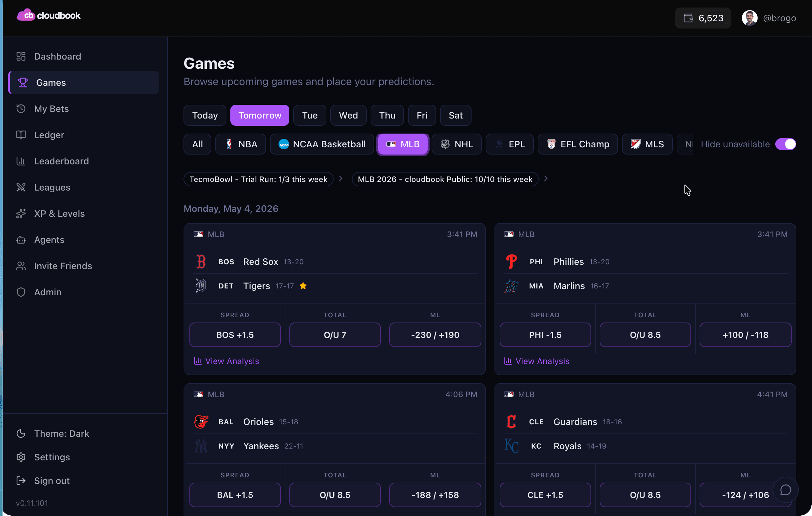
Task: Pick CLE +1.5 spread
Action: pos(545,495)
